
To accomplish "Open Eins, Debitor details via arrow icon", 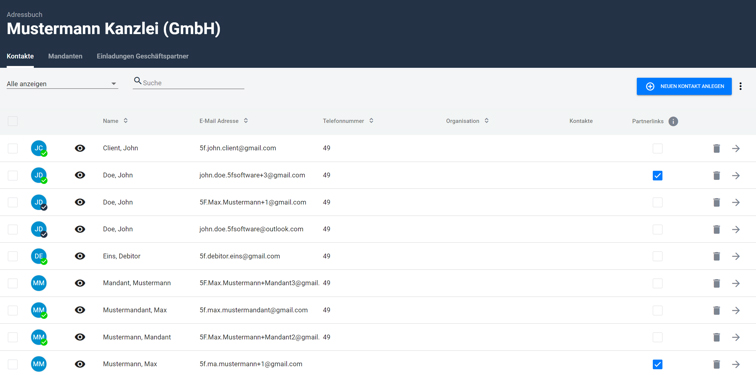I will 736,256.
